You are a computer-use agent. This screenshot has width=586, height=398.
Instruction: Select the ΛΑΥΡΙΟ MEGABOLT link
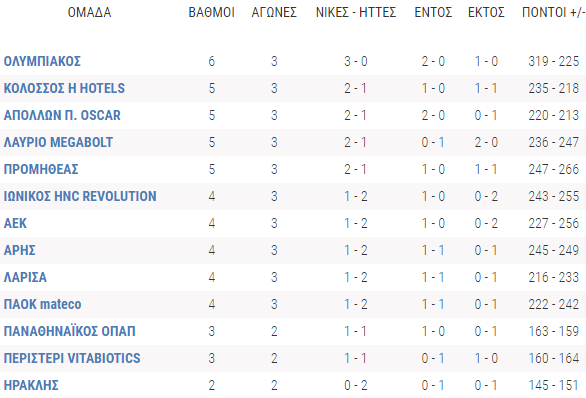58,142
